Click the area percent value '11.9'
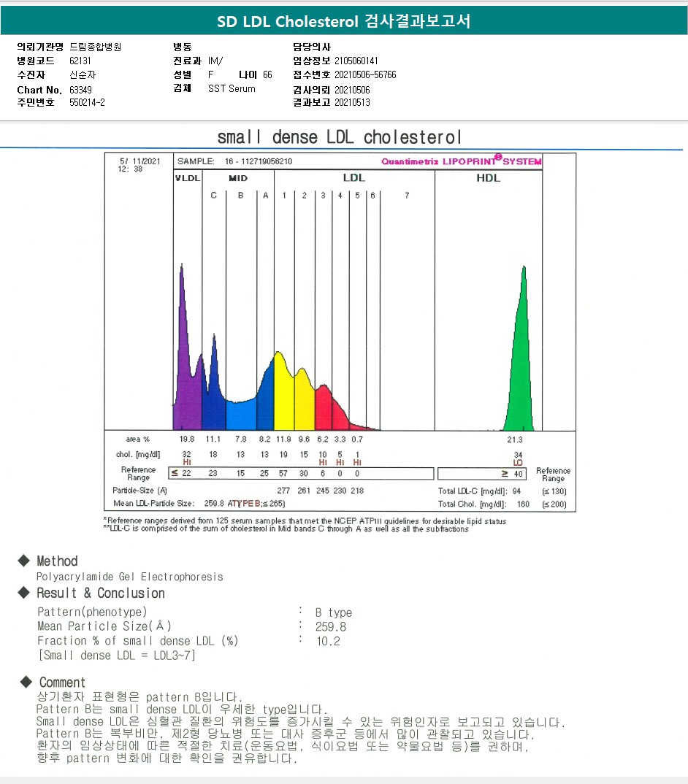 pyautogui.click(x=283, y=439)
